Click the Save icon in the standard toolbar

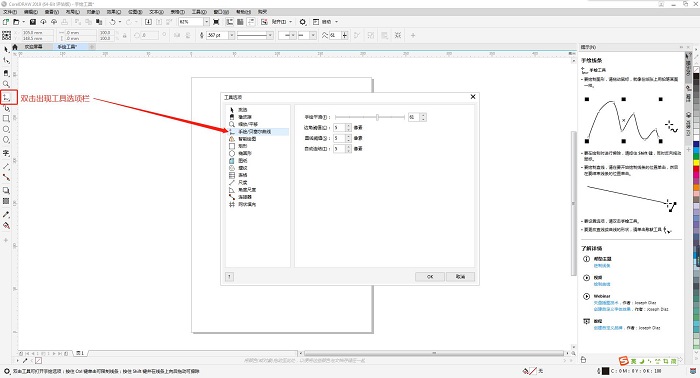33,22
